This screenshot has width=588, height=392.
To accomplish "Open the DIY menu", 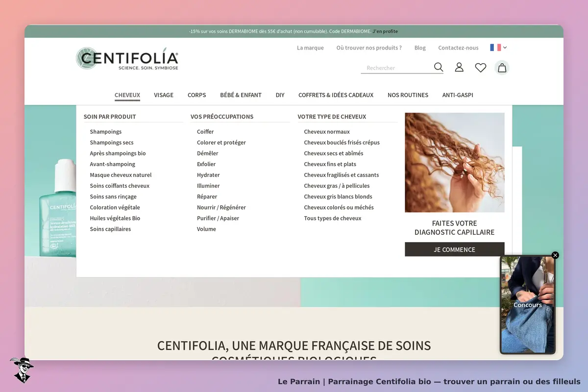I will point(280,95).
